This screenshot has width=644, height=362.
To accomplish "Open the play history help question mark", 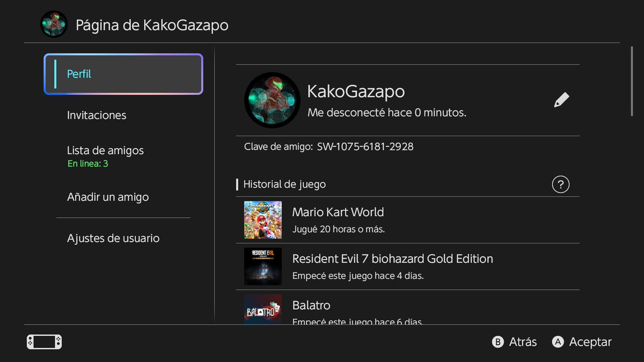I will (560, 184).
